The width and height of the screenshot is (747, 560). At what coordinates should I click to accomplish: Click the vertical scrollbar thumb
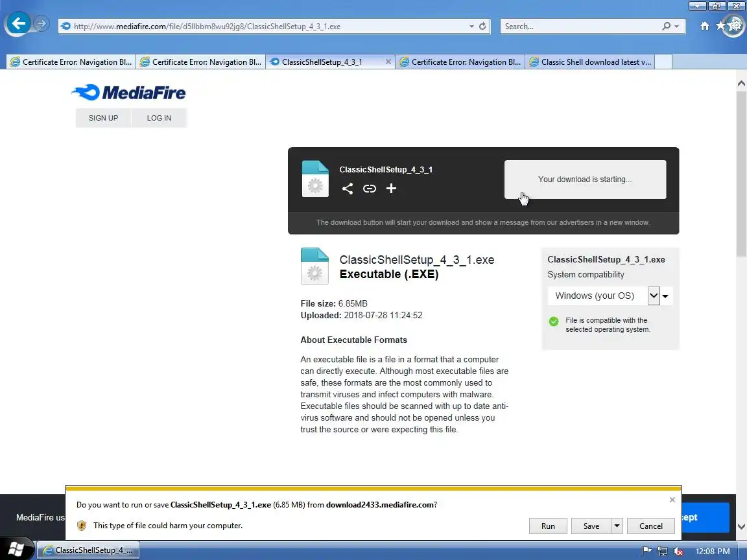tap(741, 174)
